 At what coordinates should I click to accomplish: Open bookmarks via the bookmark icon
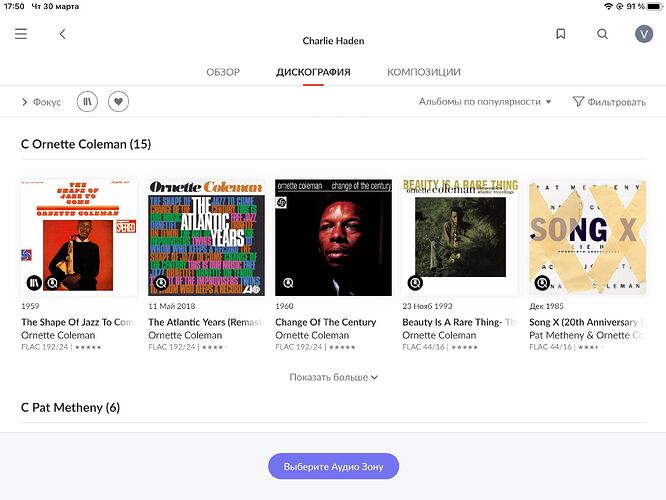pyautogui.click(x=561, y=34)
